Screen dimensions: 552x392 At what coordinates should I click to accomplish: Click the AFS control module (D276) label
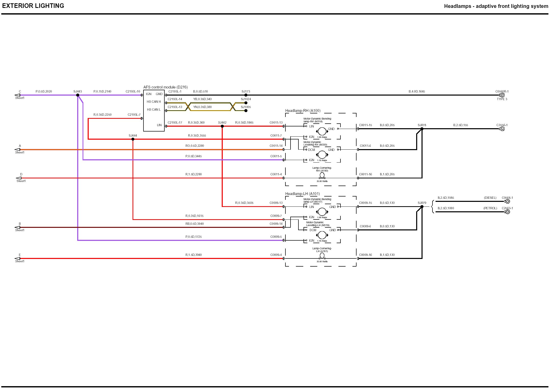(x=165, y=87)
